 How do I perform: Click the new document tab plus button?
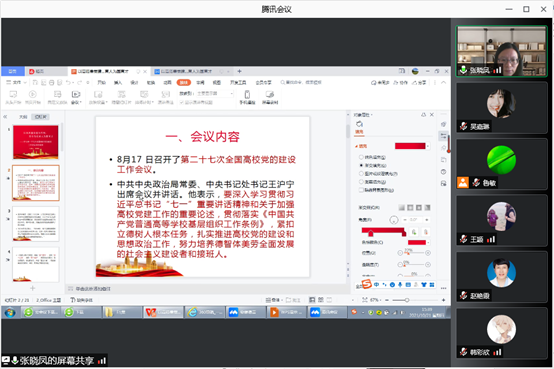pos(239,71)
